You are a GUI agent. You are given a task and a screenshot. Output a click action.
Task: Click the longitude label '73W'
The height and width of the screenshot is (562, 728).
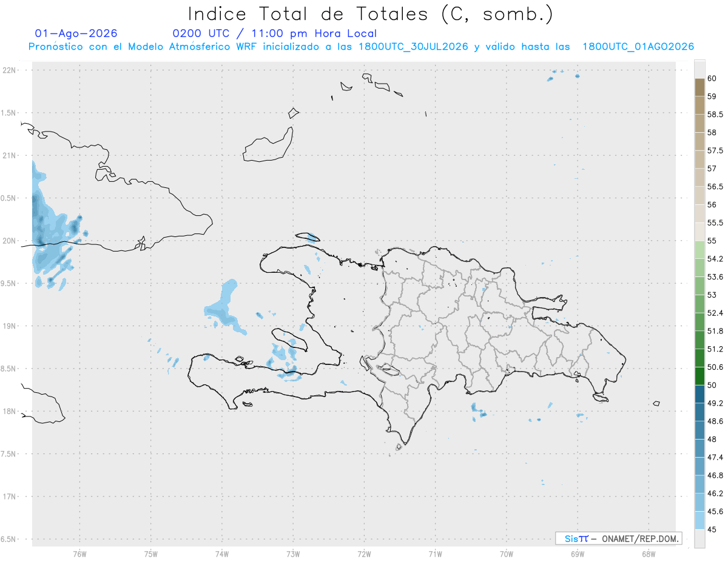point(293,554)
